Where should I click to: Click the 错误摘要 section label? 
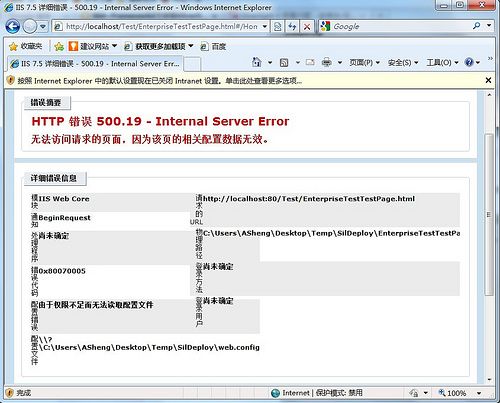[46, 103]
